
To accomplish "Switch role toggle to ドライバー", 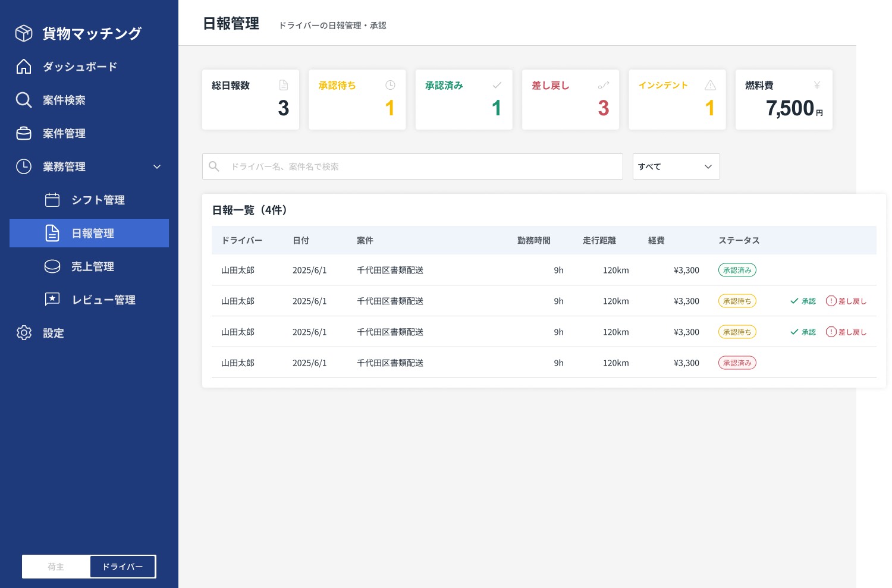I will (123, 567).
